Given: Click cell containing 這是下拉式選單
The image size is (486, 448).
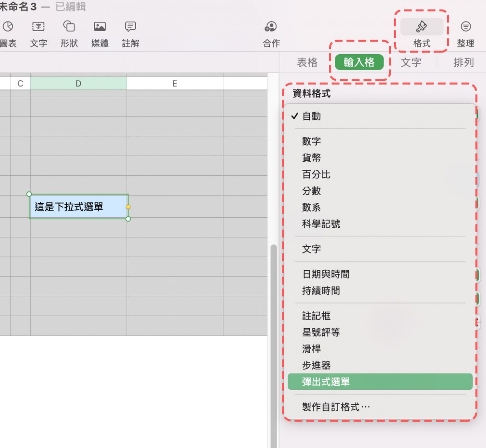Looking at the screenshot, I should pos(79,207).
